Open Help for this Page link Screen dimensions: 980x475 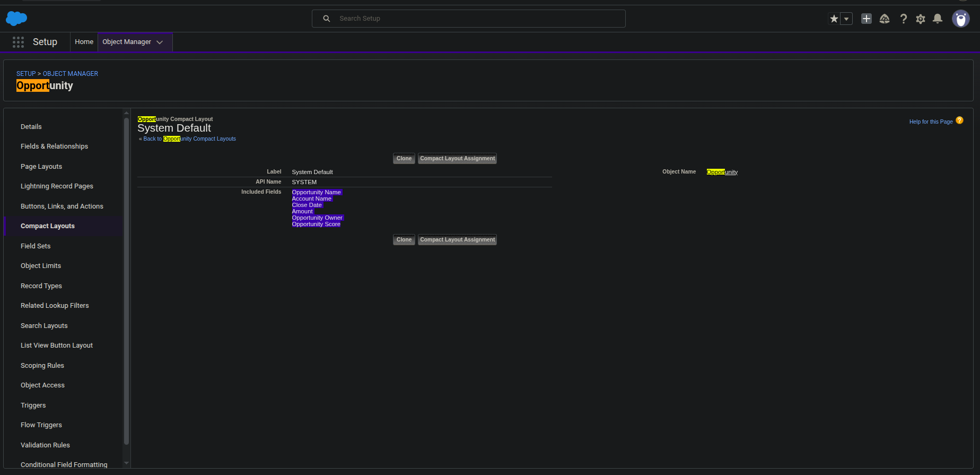pyautogui.click(x=931, y=122)
